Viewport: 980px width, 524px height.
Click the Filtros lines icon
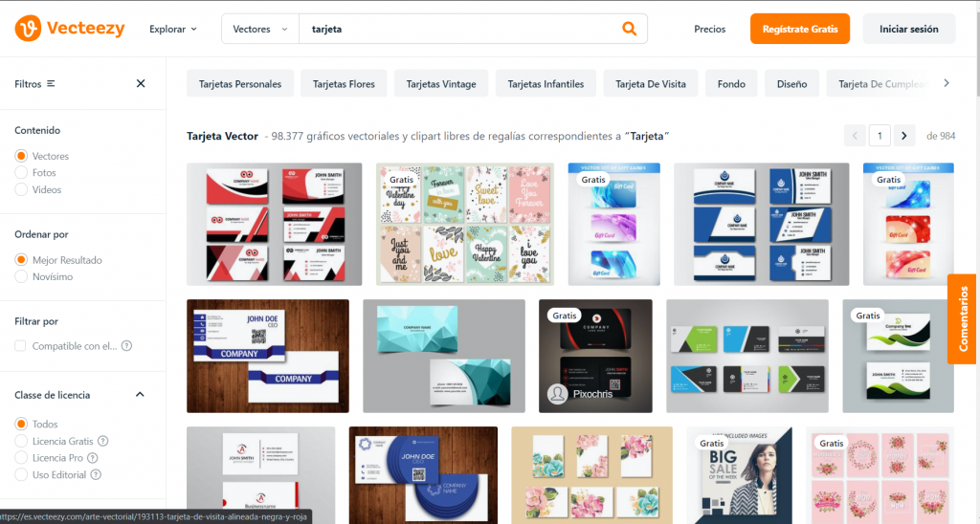tap(51, 84)
